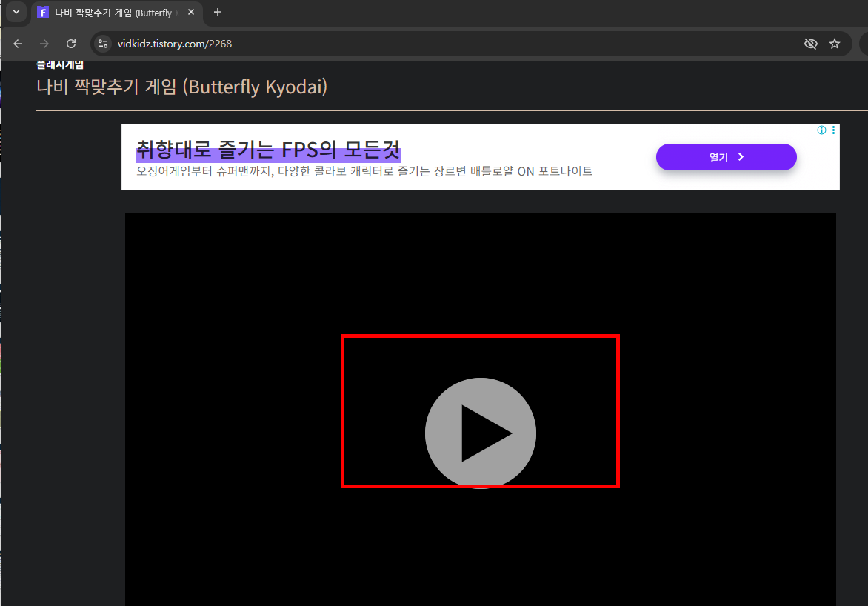Open the 플래시게임 category link
This screenshot has height=606, width=868.
coord(59,64)
